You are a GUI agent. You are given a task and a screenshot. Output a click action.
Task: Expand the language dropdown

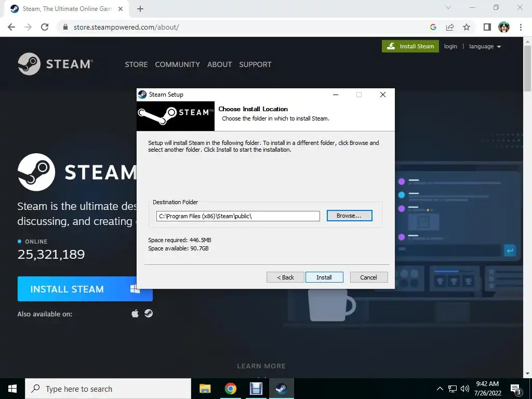coord(485,46)
